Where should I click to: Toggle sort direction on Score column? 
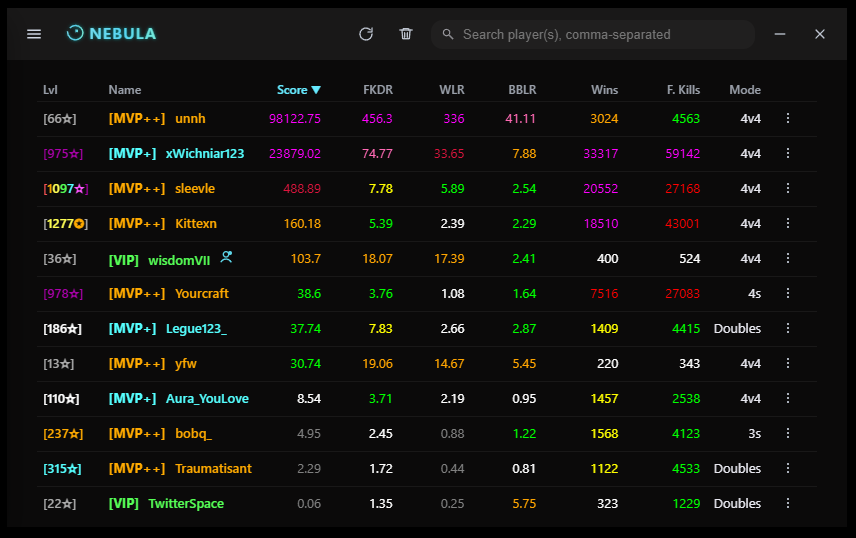coord(298,90)
